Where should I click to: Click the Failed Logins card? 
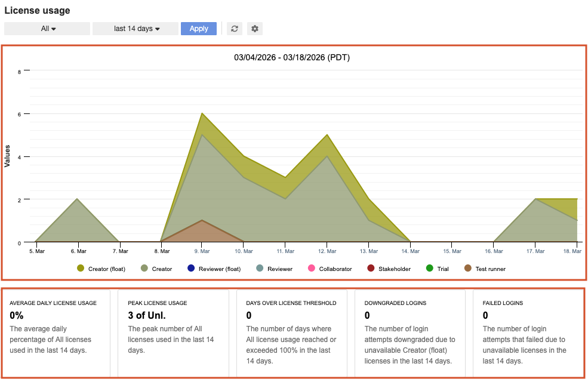[x=528, y=333]
